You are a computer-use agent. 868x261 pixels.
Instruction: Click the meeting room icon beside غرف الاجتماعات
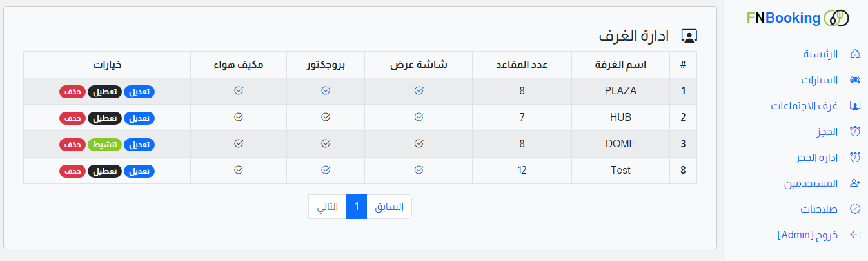pos(855,106)
